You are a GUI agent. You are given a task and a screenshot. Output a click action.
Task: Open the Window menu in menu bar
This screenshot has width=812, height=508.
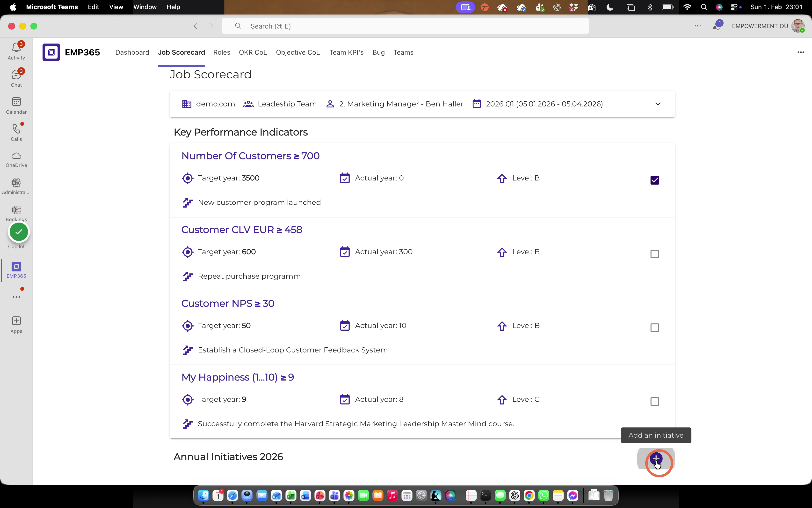[145, 7]
